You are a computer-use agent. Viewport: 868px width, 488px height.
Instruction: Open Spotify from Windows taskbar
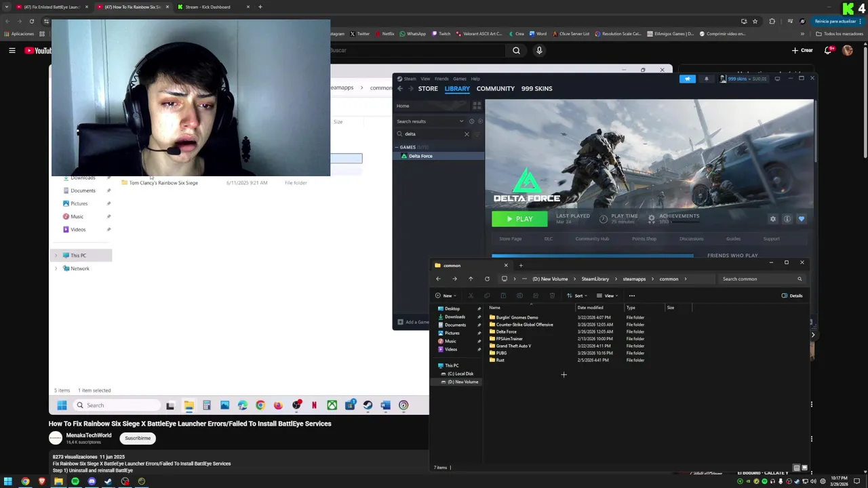point(75,482)
